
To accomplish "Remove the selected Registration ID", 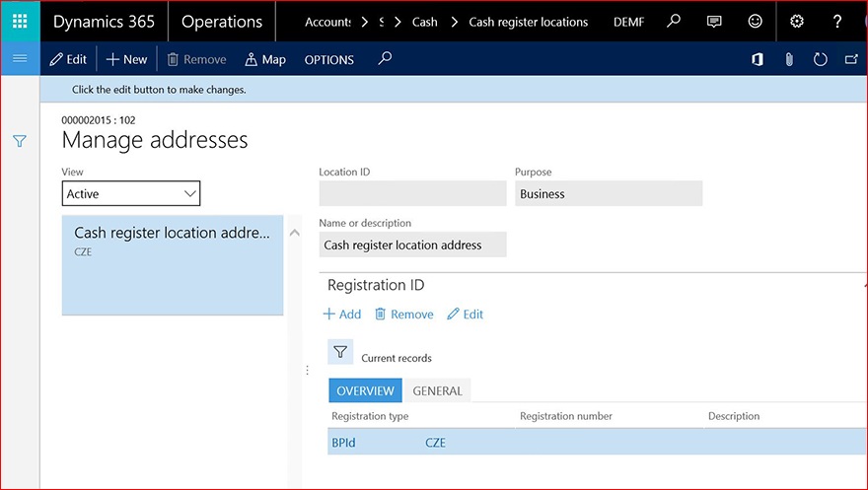I will (x=404, y=315).
